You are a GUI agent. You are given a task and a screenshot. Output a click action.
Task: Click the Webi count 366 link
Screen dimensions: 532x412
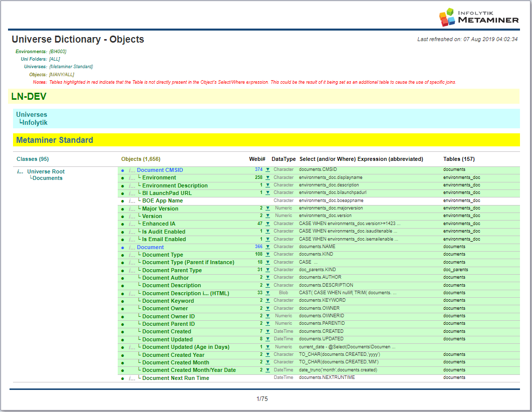click(258, 247)
